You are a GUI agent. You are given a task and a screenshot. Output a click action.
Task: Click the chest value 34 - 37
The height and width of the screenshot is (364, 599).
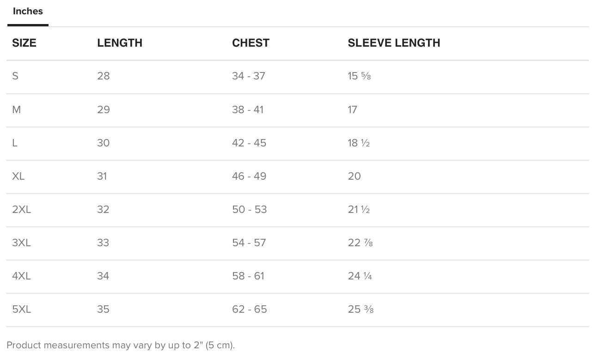pyautogui.click(x=249, y=76)
